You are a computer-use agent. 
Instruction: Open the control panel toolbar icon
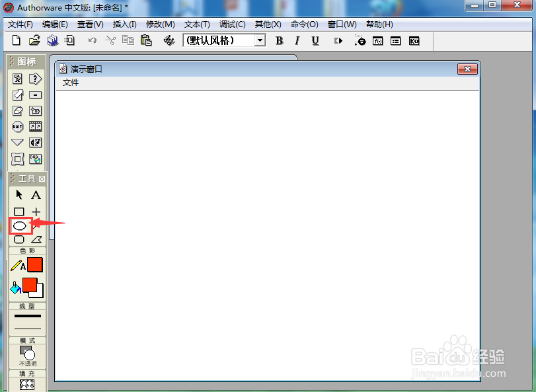tap(360, 41)
